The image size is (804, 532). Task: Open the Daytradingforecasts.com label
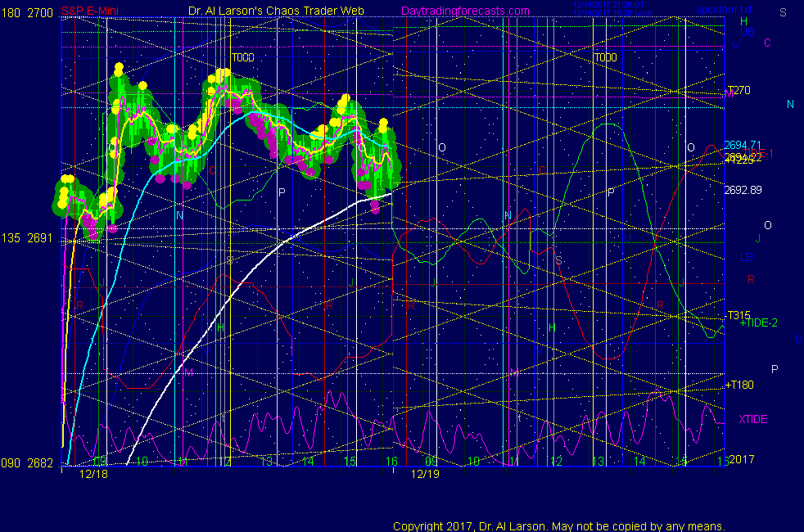pos(465,11)
